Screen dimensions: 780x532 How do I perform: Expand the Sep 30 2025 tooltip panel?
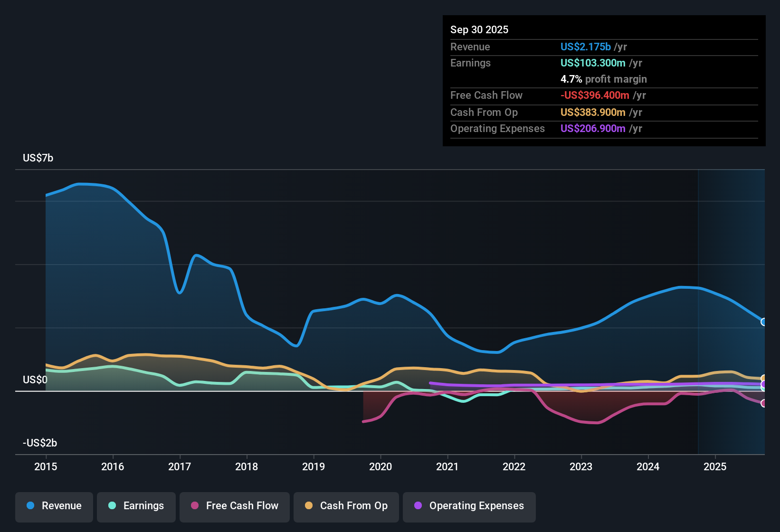coord(479,29)
